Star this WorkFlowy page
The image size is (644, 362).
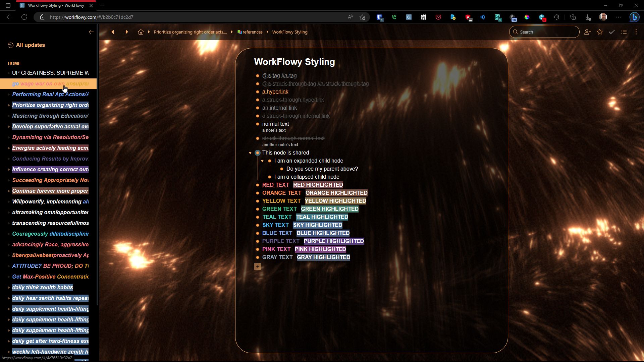(x=600, y=32)
